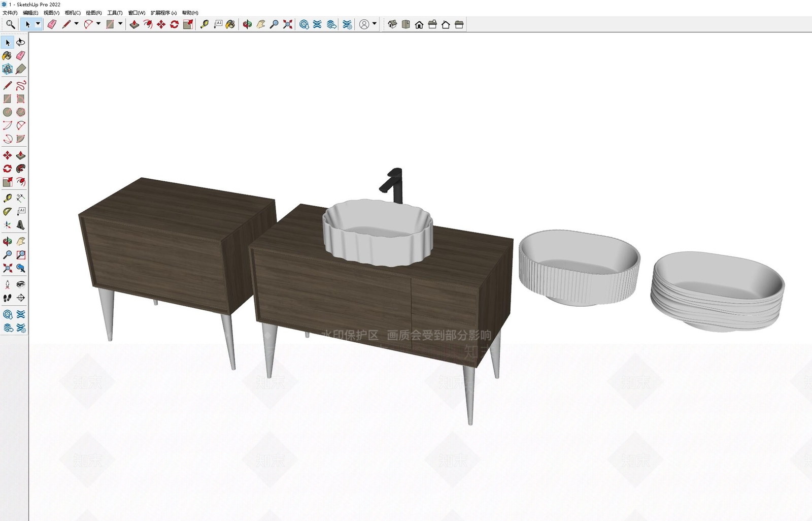Activate the Position Camera tool
Image resolution: width=812 pixels, height=521 pixels.
tap(7, 284)
